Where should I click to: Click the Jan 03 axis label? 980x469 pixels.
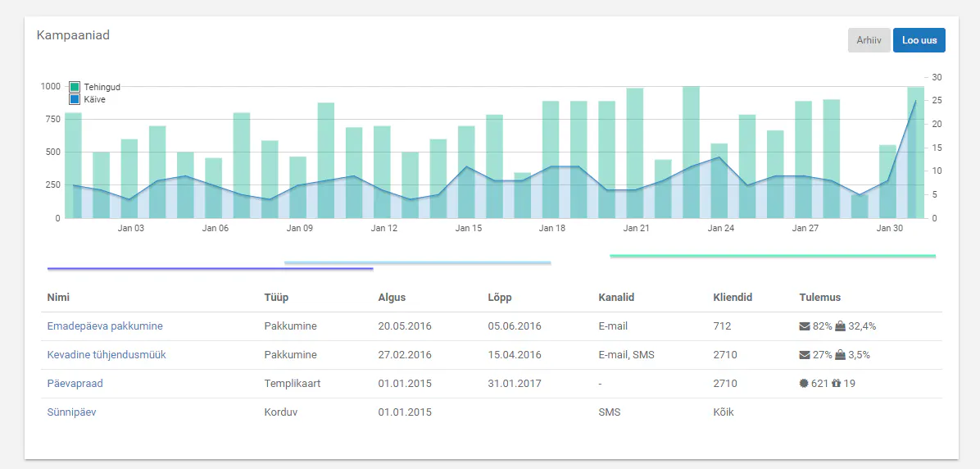point(130,228)
